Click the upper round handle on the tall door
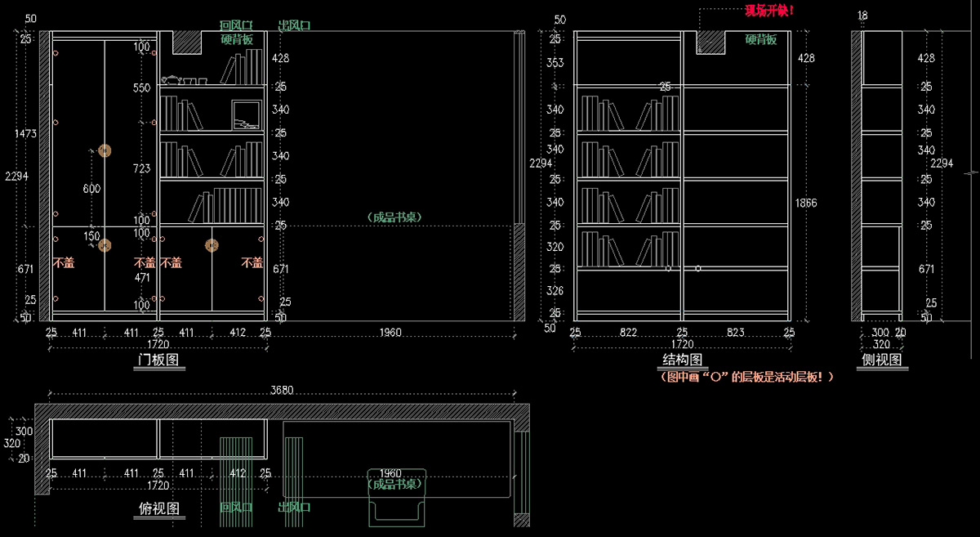The width and height of the screenshot is (980, 537). point(105,150)
